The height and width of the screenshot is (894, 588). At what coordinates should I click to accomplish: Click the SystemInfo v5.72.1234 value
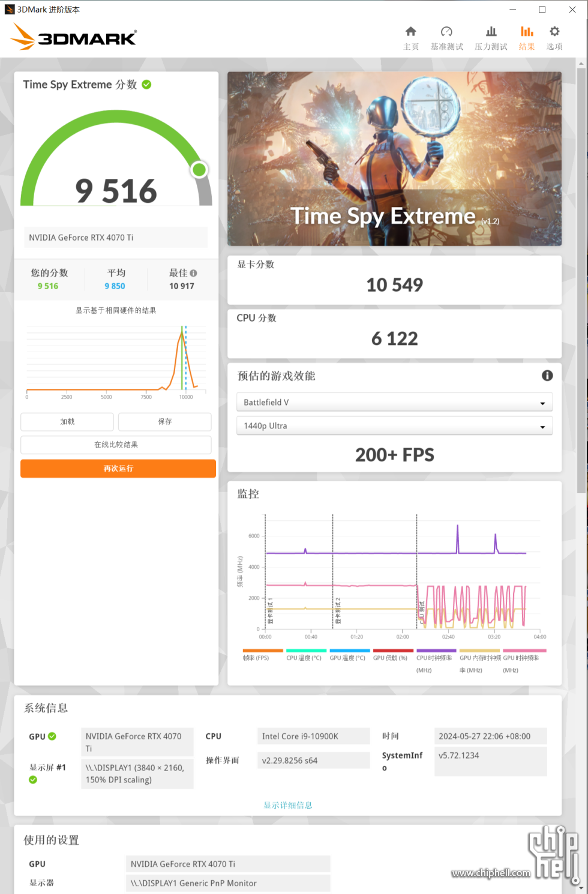tap(490, 761)
